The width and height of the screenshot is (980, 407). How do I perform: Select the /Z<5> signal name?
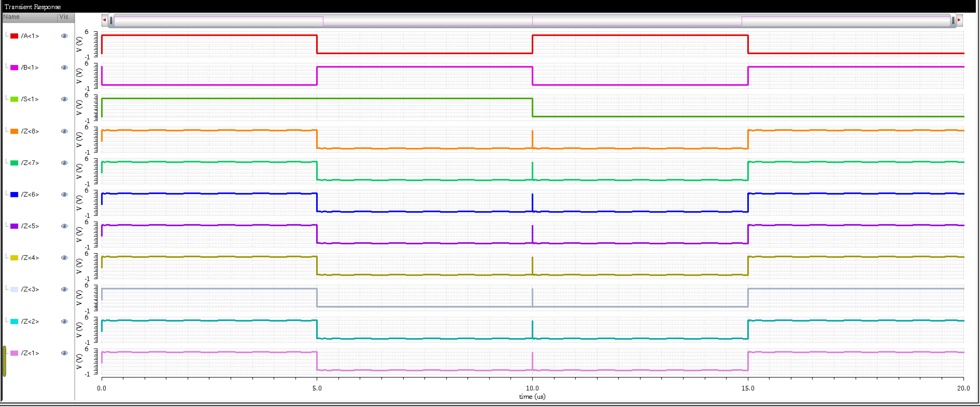point(30,226)
